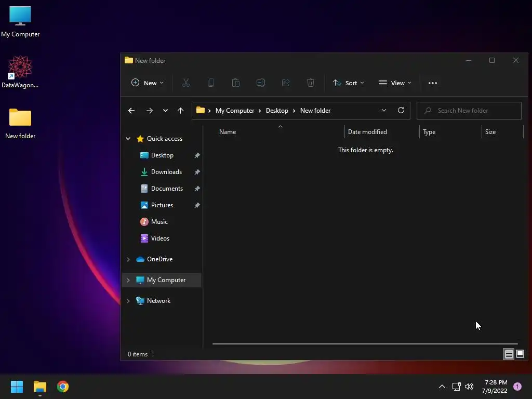This screenshot has width=532, height=399.
Task: Click the Search New folder box
Action: [x=469, y=111]
